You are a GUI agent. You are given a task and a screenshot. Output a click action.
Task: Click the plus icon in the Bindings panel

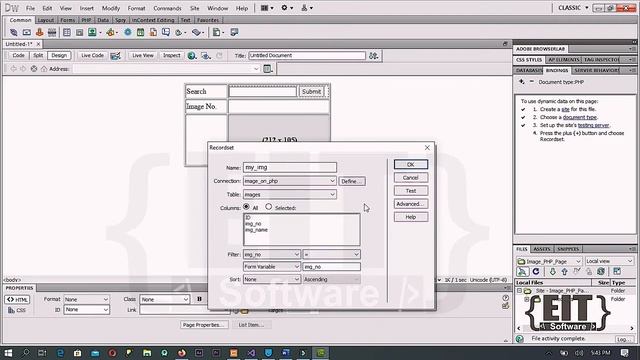(x=521, y=82)
